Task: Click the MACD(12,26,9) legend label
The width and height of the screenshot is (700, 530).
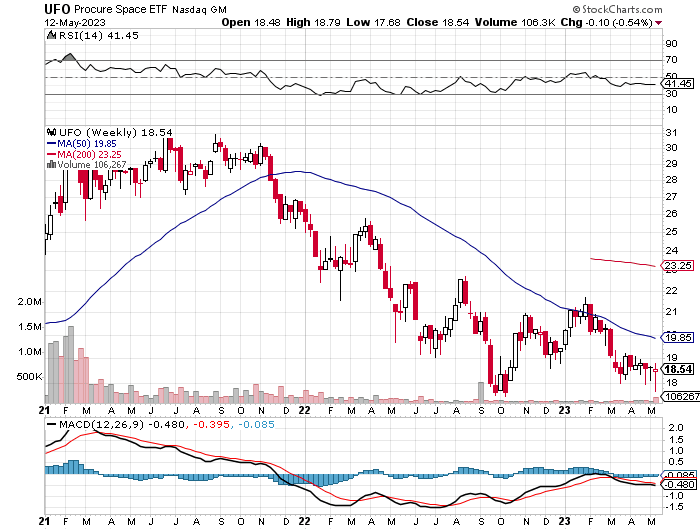Action: pyautogui.click(x=101, y=424)
